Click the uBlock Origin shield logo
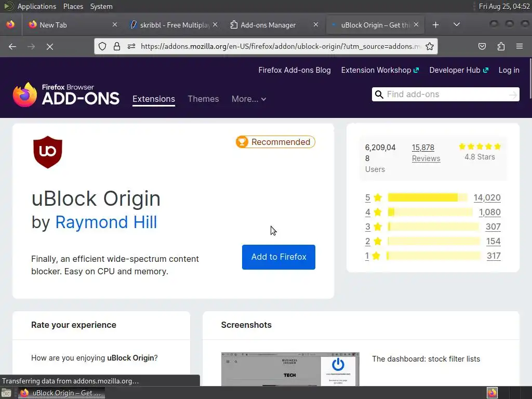 click(48, 152)
